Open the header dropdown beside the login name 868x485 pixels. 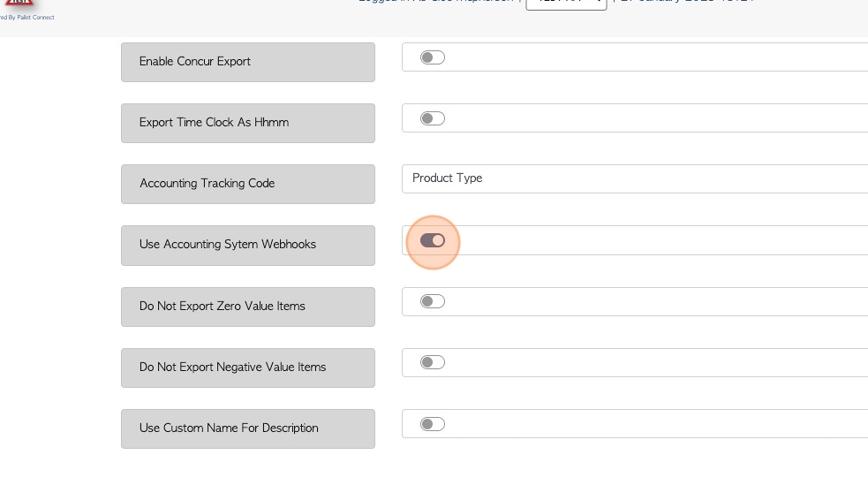566,3
